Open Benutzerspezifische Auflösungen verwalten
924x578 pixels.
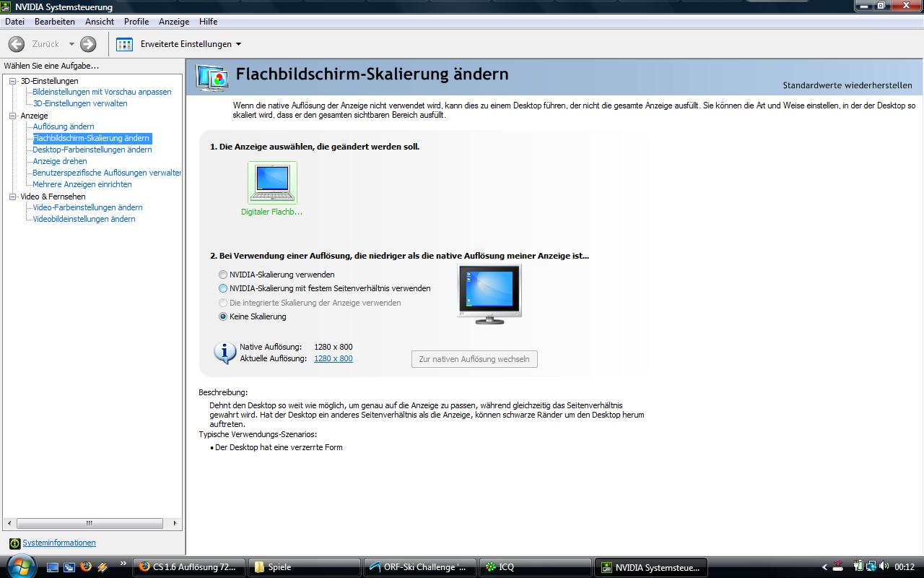point(107,173)
